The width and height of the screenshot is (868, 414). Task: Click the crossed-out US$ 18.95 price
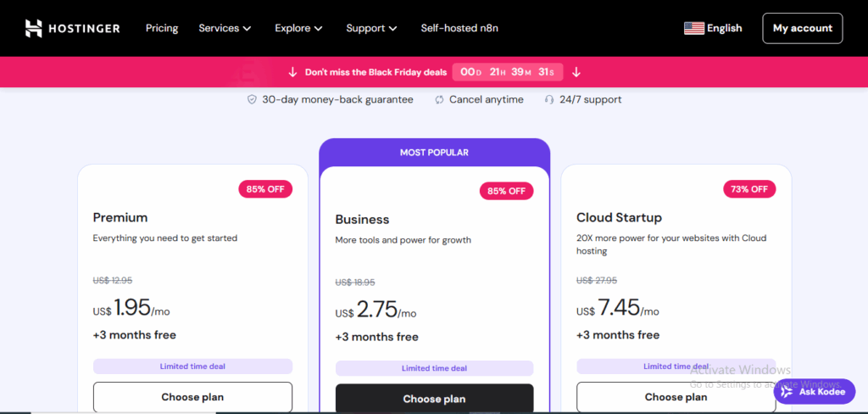tap(355, 283)
